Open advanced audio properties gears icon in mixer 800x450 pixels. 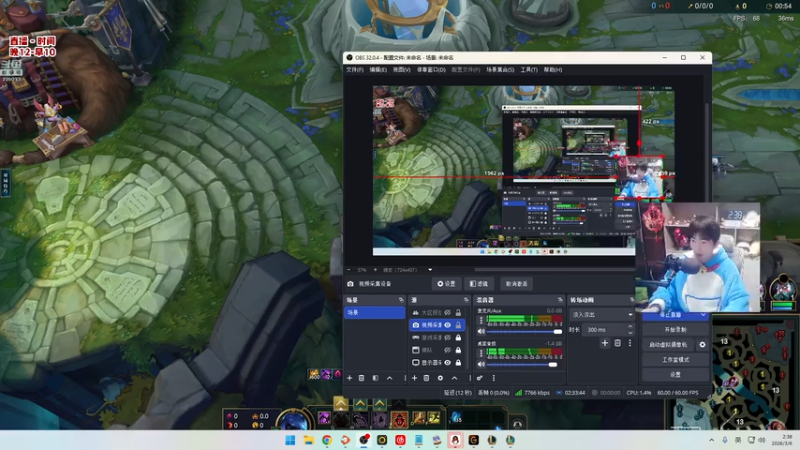coord(480,378)
